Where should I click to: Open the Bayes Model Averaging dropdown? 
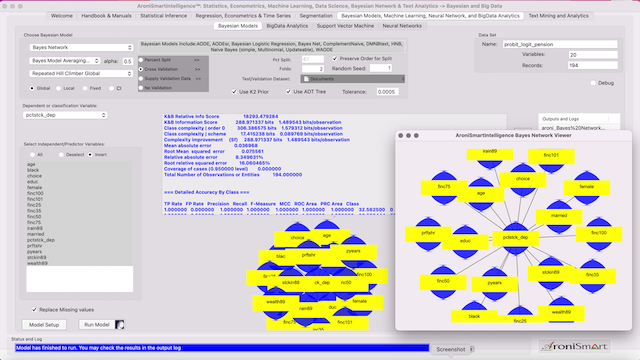click(64, 61)
